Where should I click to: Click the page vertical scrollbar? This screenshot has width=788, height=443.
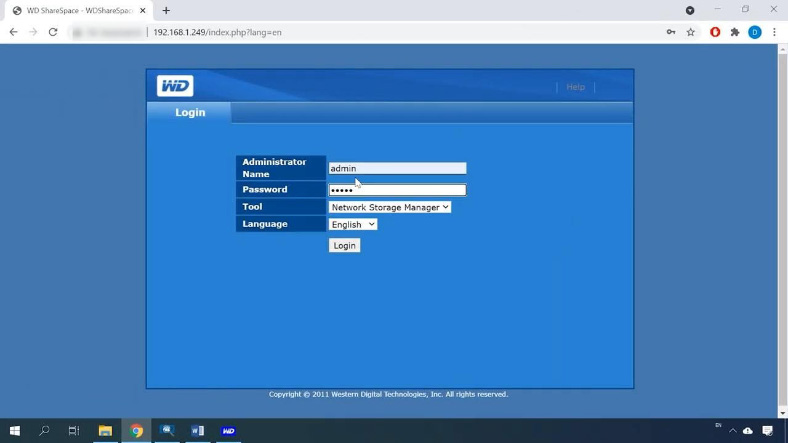(x=782, y=231)
